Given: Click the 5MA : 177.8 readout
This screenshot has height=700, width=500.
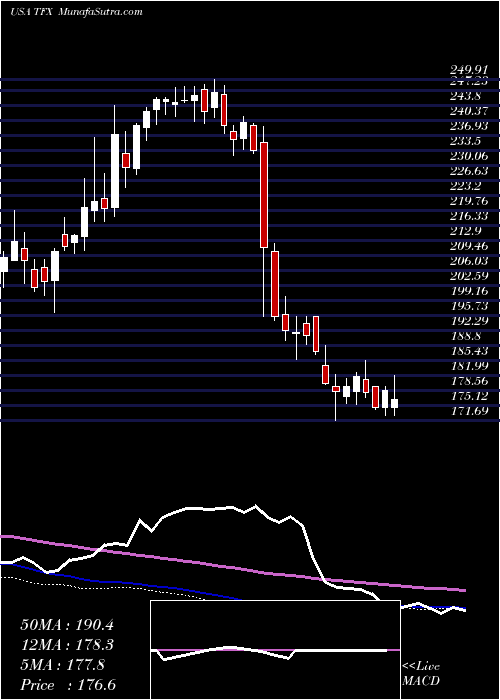Looking at the screenshot, I should [x=62, y=665].
